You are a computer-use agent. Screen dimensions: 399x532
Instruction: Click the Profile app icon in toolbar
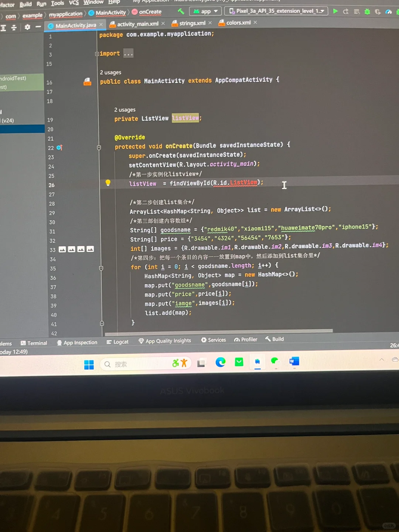point(388,12)
